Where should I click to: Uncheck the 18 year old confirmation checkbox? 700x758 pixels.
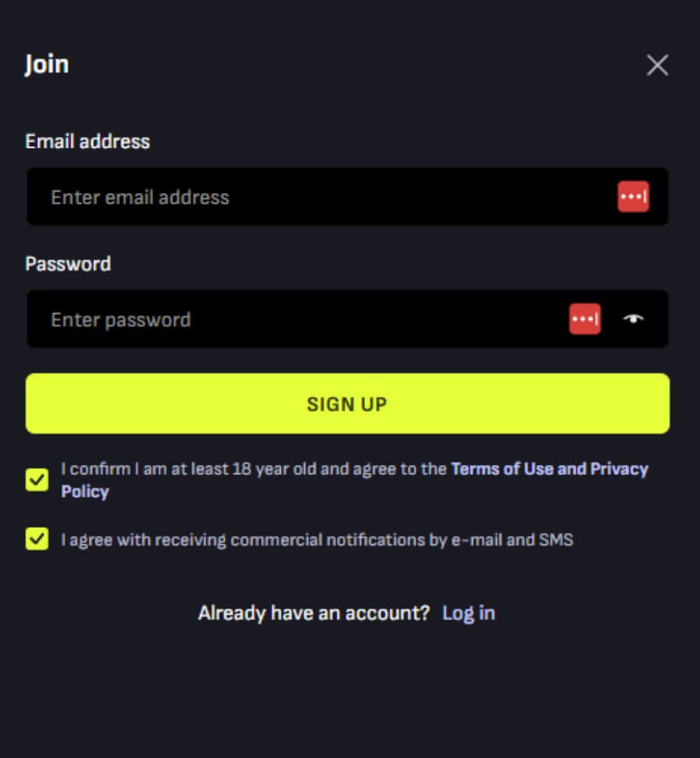pos(37,480)
